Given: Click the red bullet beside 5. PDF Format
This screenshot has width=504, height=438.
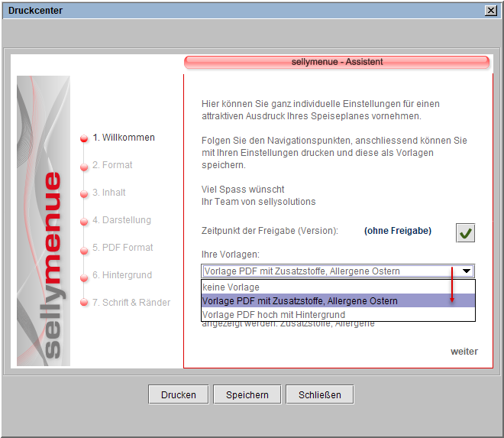Looking at the screenshot, I should [84, 248].
